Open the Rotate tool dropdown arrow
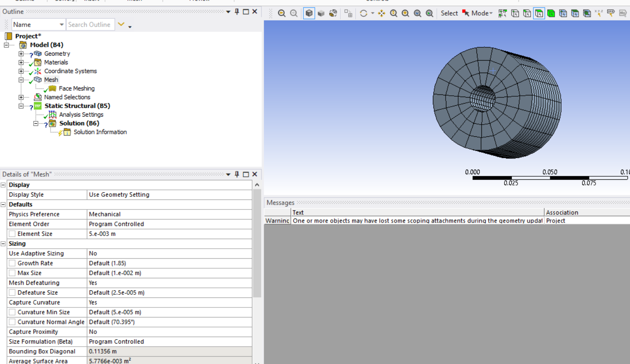The image size is (630, 364). point(372,13)
